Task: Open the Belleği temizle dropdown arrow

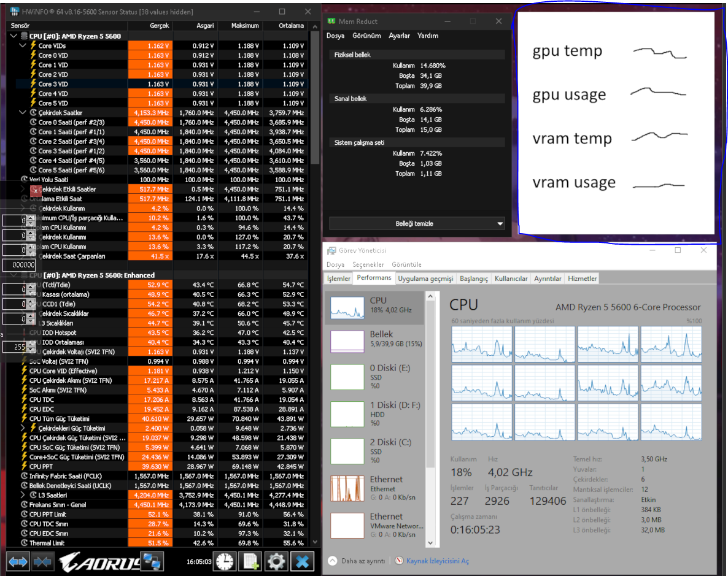Action: (500, 224)
